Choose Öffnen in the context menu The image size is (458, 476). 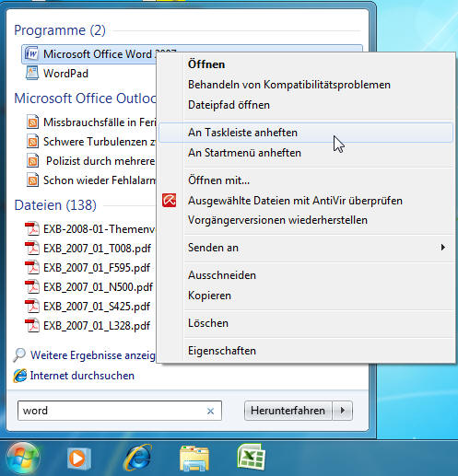[x=206, y=64]
